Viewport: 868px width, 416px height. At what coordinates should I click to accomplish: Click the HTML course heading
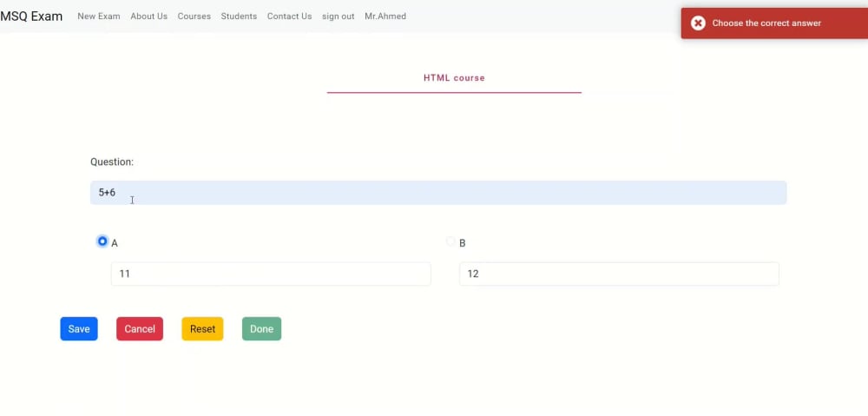[454, 78]
